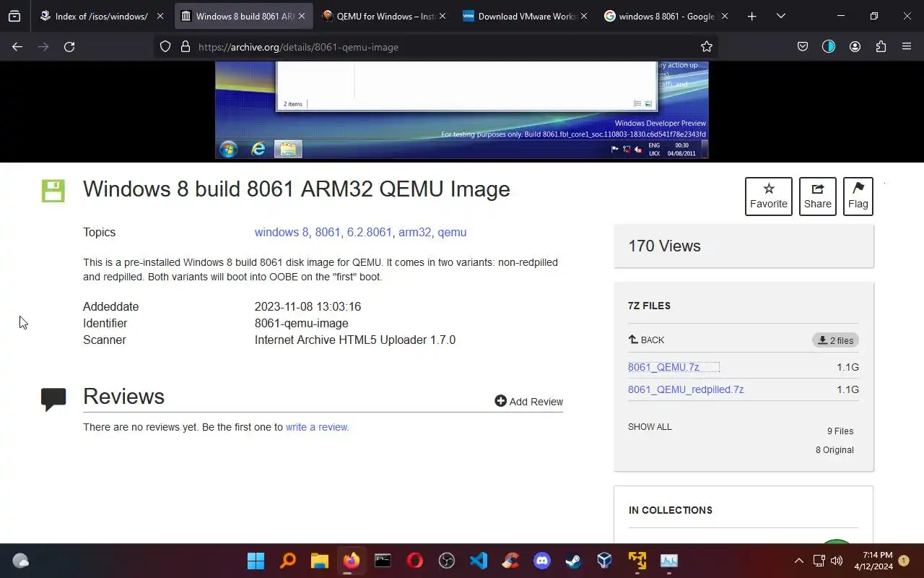
Task: Favorite this archive item
Action: tap(769, 197)
